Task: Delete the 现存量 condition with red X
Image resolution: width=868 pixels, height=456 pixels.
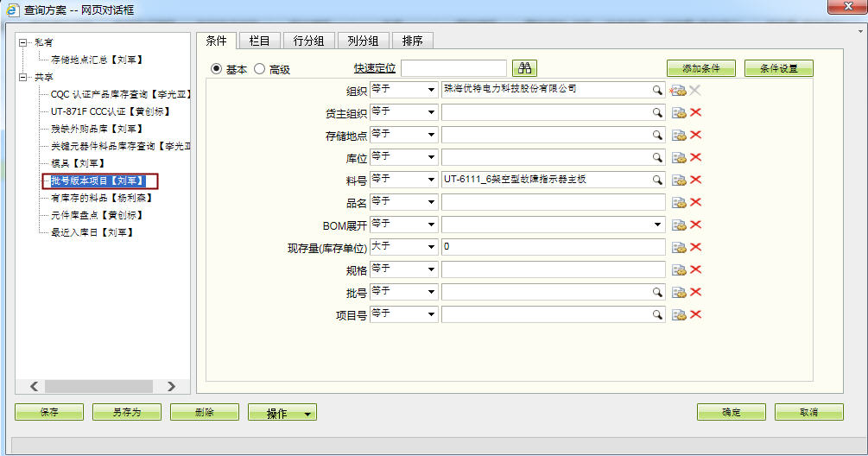Action: 696,247
